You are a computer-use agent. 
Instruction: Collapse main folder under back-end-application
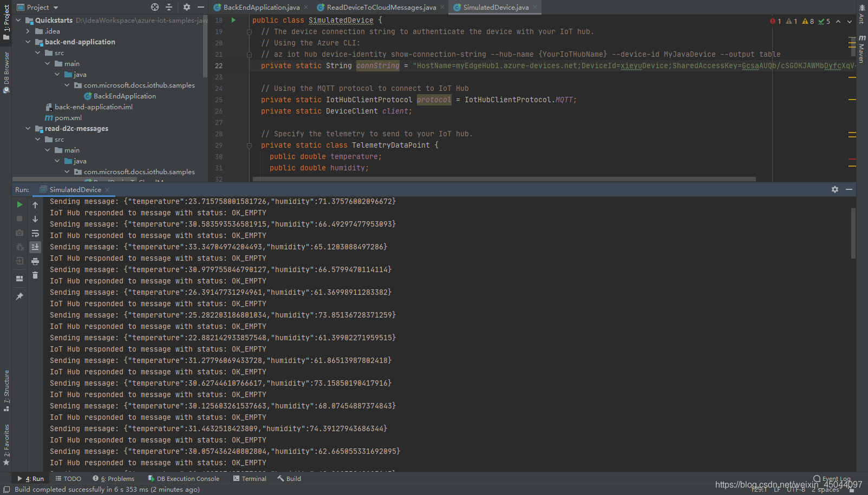coord(48,63)
